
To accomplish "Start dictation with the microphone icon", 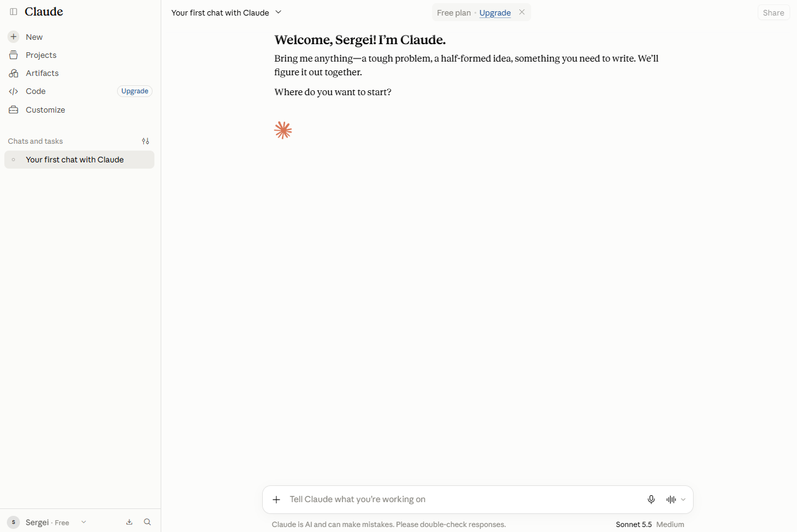I will tap(651, 500).
